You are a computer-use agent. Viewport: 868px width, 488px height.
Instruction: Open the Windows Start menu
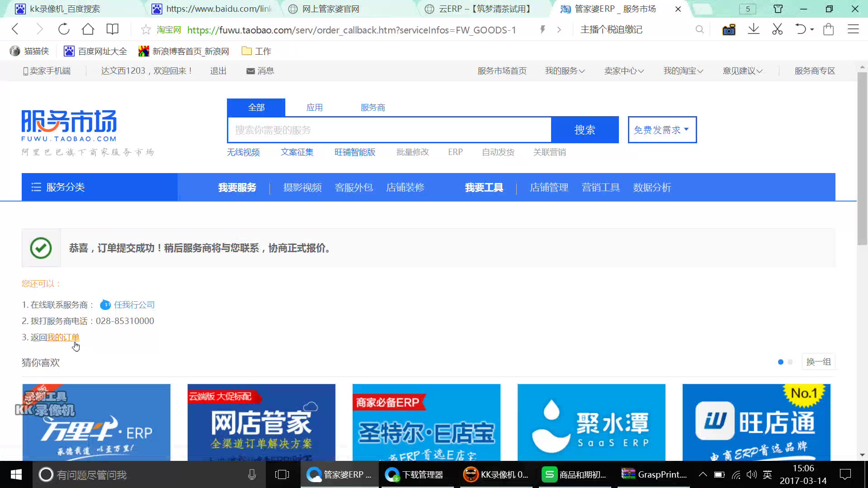pyautogui.click(x=16, y=474)
